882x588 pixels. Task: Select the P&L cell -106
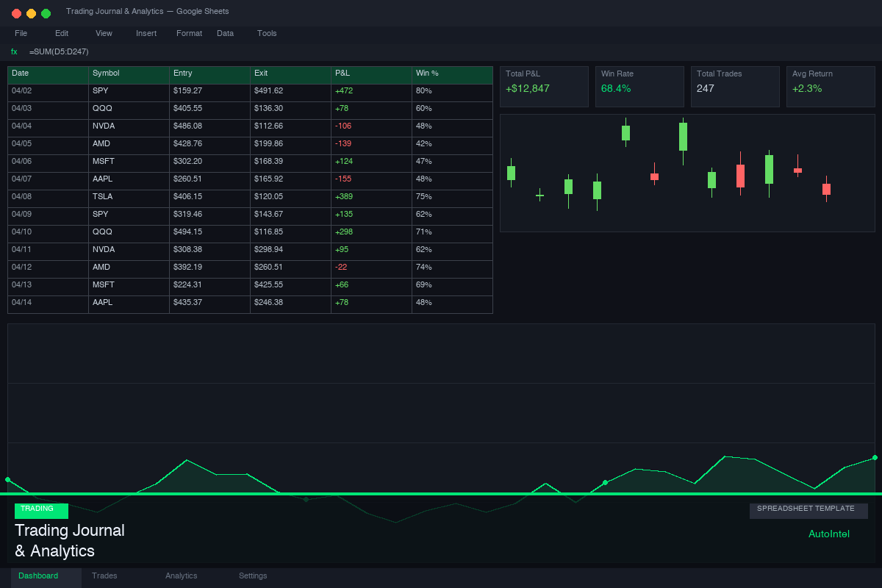pyautogui.click(x=371, y=126)
